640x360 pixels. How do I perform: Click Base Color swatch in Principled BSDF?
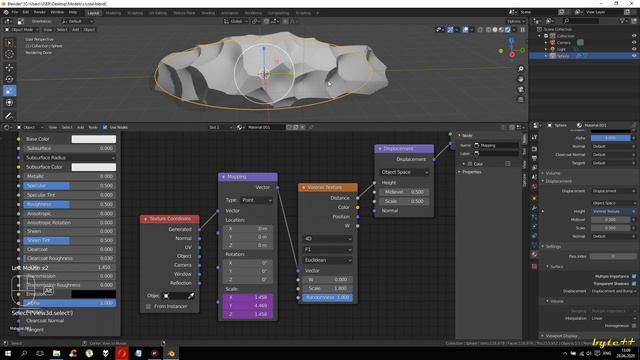click(x=94, y=139)
